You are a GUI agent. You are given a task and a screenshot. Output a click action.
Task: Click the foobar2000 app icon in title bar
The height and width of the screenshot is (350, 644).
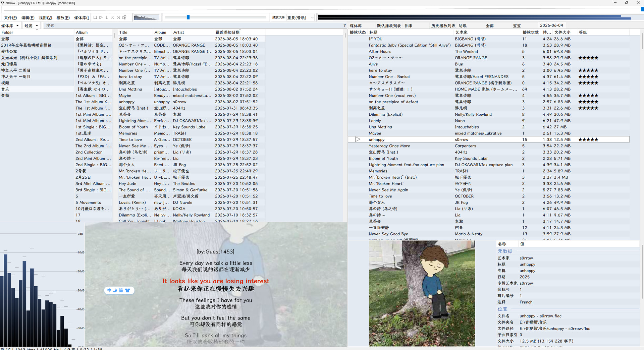click(x=3, y=3)
